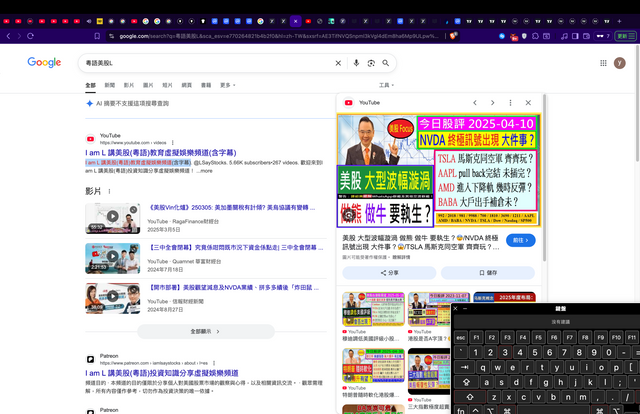Click the 分享 share button in preview
The width and height of the screenshot is (640, 414).
(389, 273)
